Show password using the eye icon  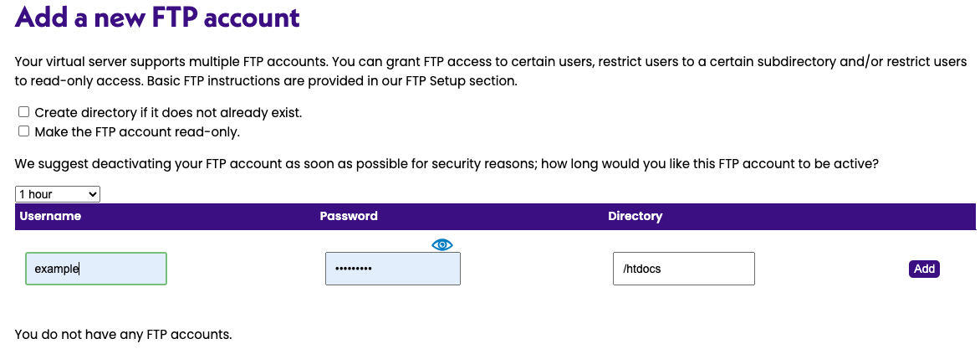[x=442, y=244]
